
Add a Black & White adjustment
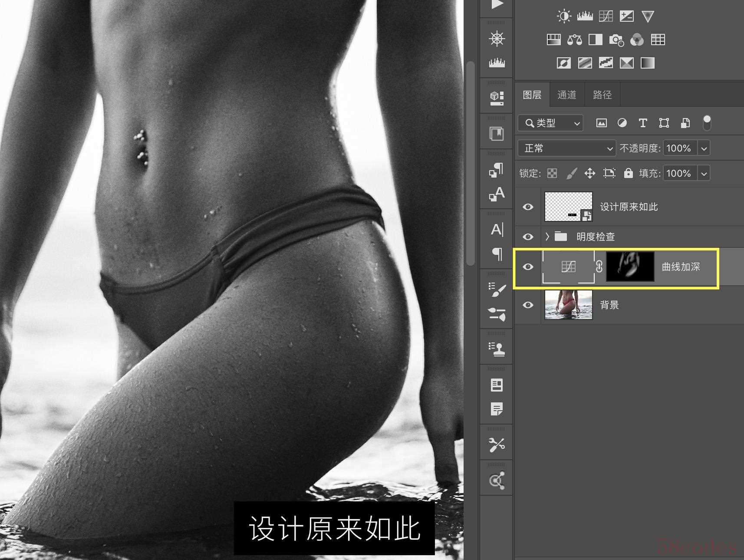595,40
